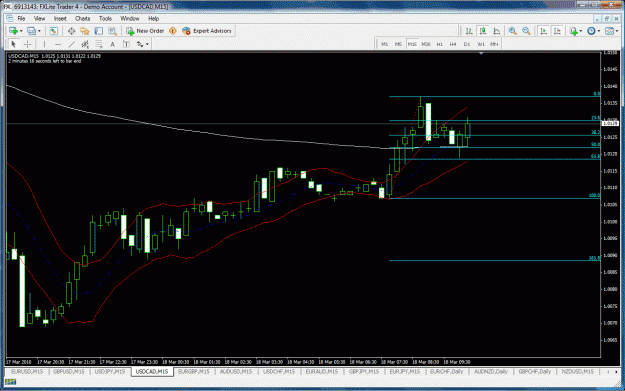This screenshot has width=625, height=391.
Task: Select the Horizontal Line drawing tool
Action: coord(58,44)
